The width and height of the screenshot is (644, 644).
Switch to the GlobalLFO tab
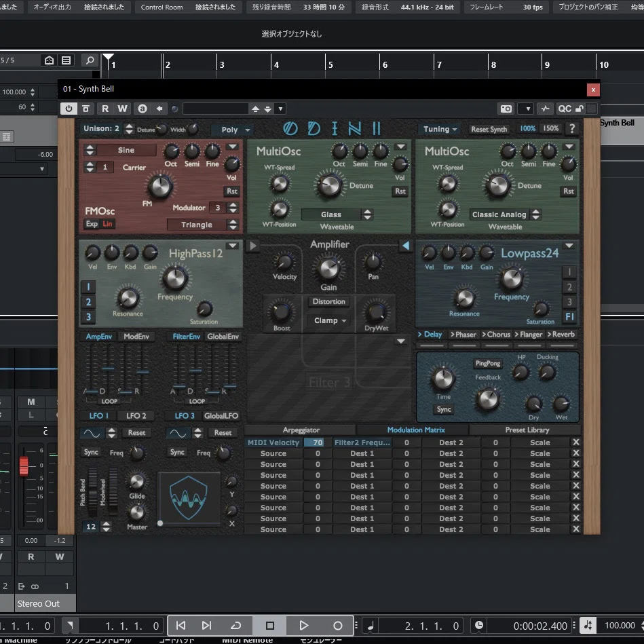(221, 415)
